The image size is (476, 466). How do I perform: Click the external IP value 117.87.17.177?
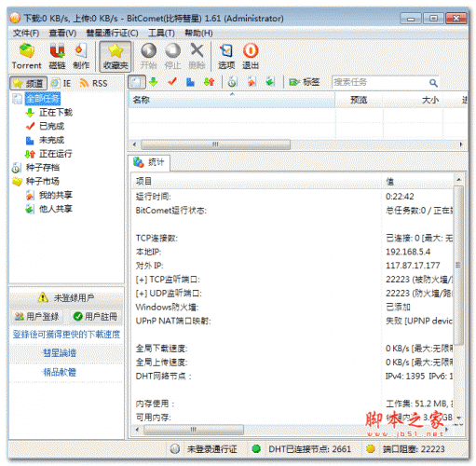tap(413, 266)
